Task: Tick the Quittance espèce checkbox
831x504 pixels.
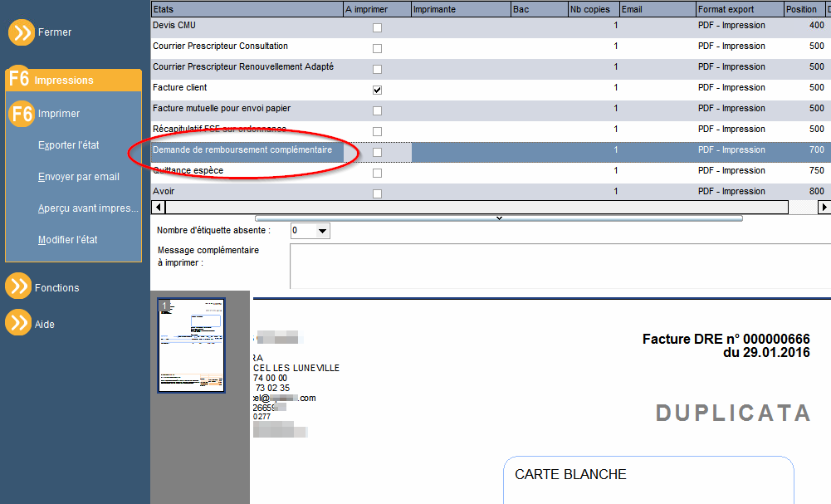Action: (378, 173)
